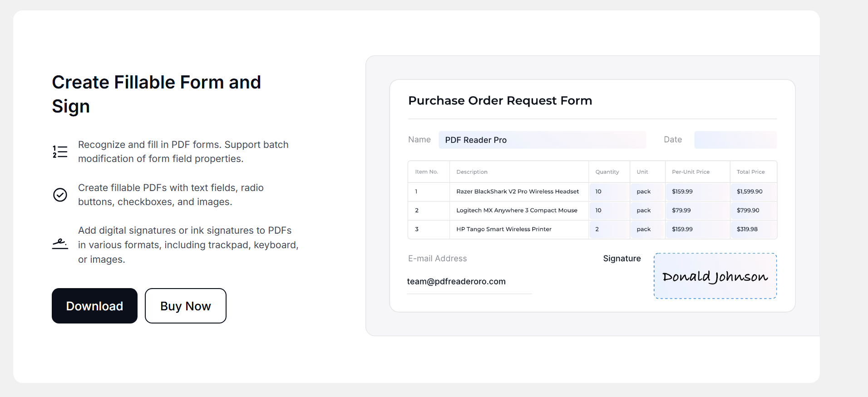Click the Download button
This screenshot has width=868, height=397.
coord(94,306)
